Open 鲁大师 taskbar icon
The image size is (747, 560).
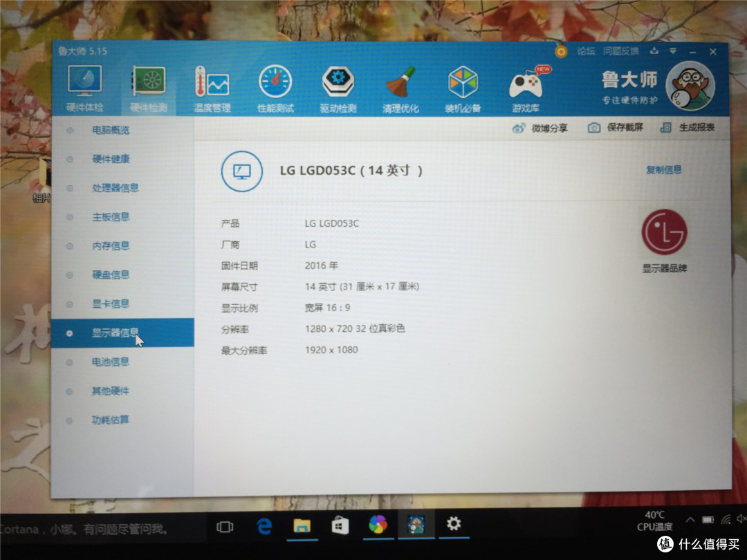click(x=416, y=525)
